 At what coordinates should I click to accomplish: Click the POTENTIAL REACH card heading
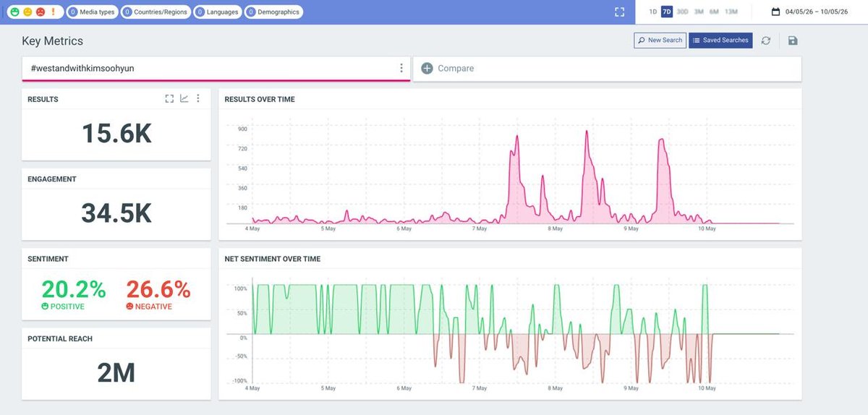(x=60, y=338)
